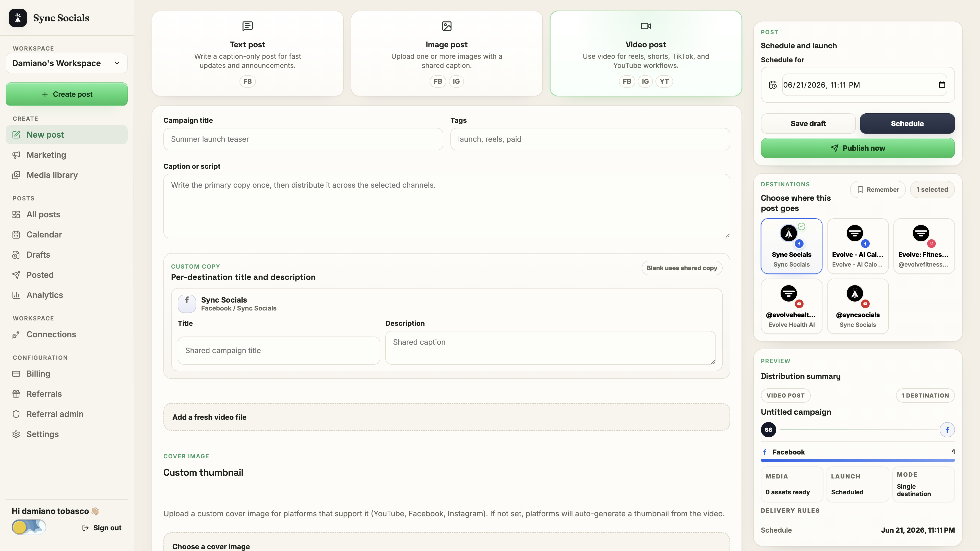Click the MODE Single destination tile
This screenshot has height=551, width=980.
(x=923, y=484)
